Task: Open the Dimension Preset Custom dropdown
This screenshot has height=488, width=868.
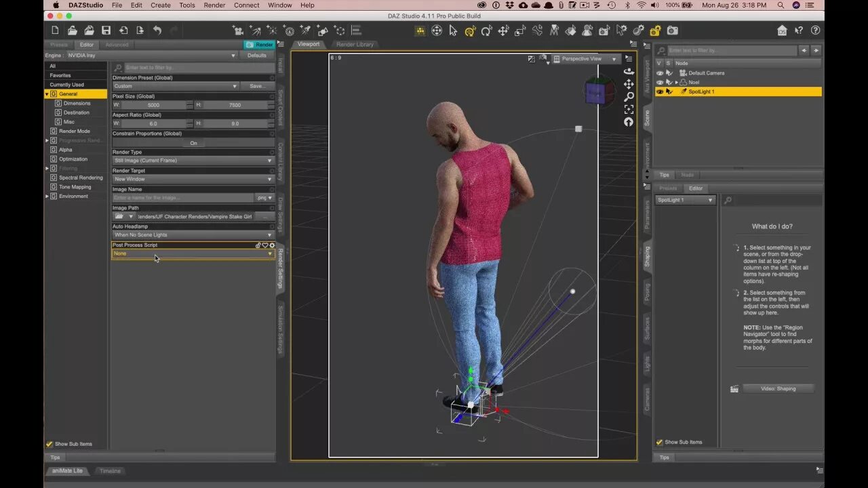Action: [x=176, y=86]
